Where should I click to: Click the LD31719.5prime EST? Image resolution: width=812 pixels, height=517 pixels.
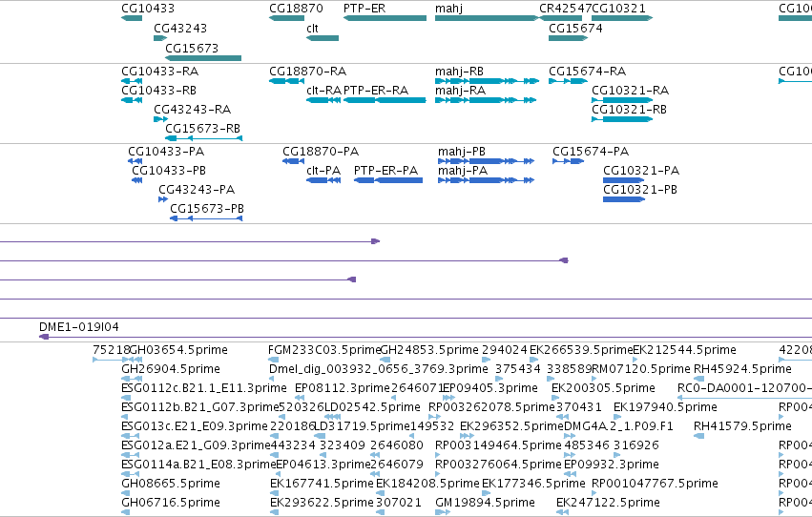[x=320, y=436]
